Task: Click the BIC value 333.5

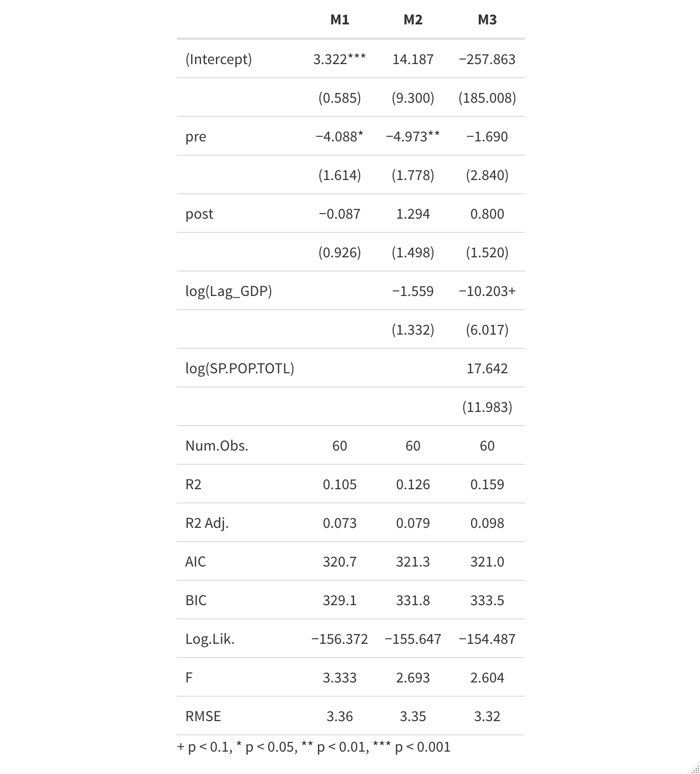Action: [x=487, y=601]
